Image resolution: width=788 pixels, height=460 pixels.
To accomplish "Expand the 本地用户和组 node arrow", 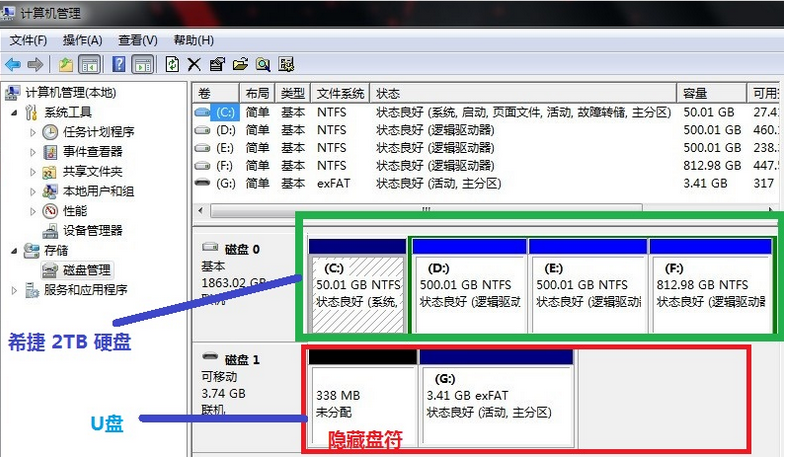I will [x=33, y=192].
